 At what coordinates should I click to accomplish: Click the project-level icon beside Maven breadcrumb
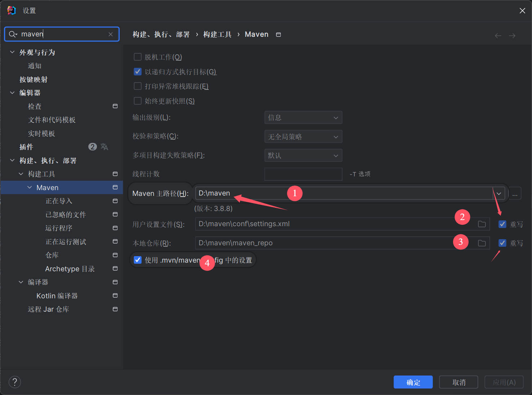(x=278, y=35)
